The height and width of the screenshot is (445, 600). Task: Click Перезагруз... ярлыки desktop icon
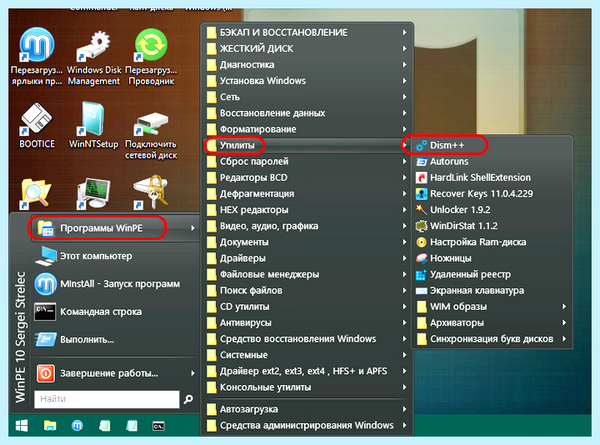[37, 57]
